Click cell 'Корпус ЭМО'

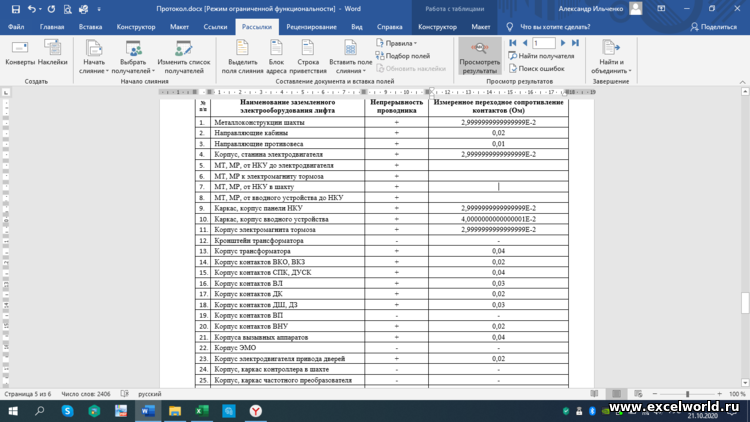pyautogui.click(x=287, y=348)
